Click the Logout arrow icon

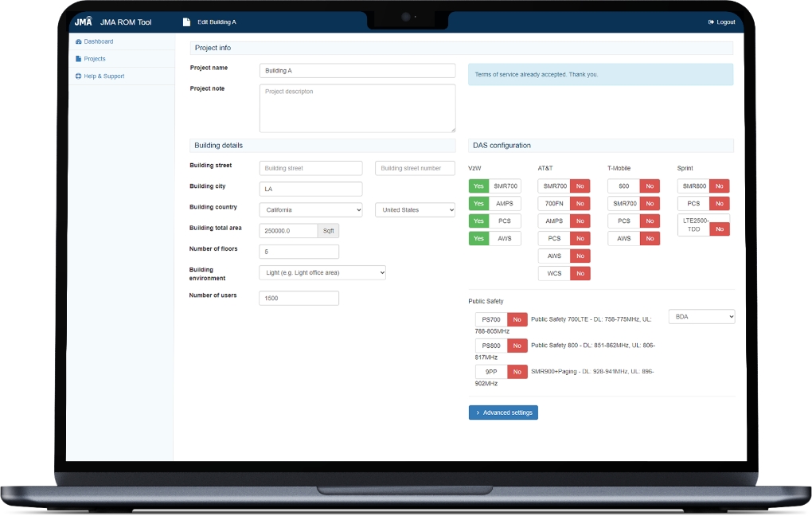711,22
